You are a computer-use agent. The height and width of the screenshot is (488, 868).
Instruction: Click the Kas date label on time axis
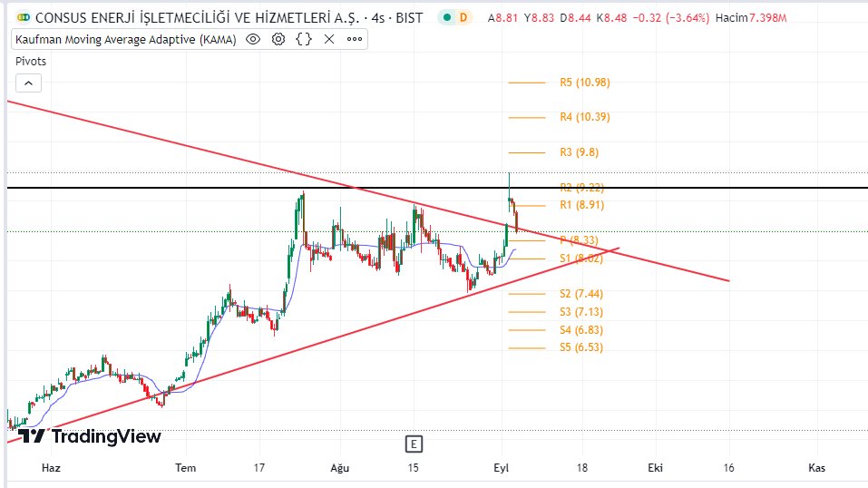(x=816, y=468)
